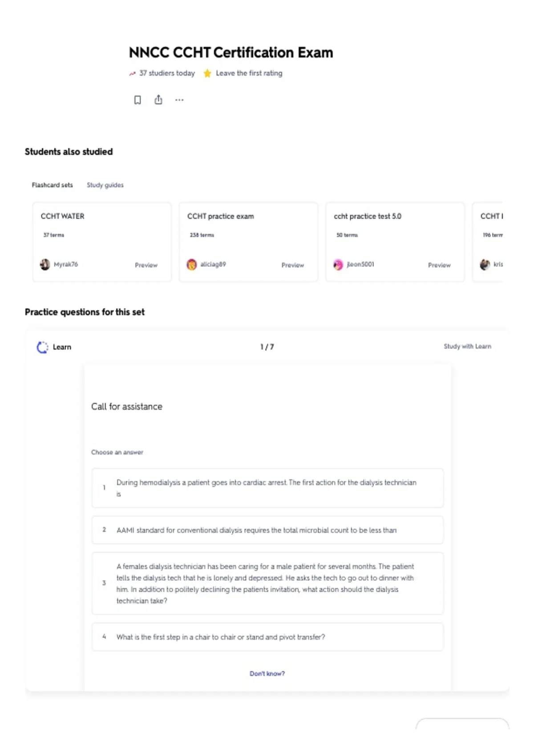The image size is (534, 756).
Task: Open the share icon
Action: click(158, 100)
